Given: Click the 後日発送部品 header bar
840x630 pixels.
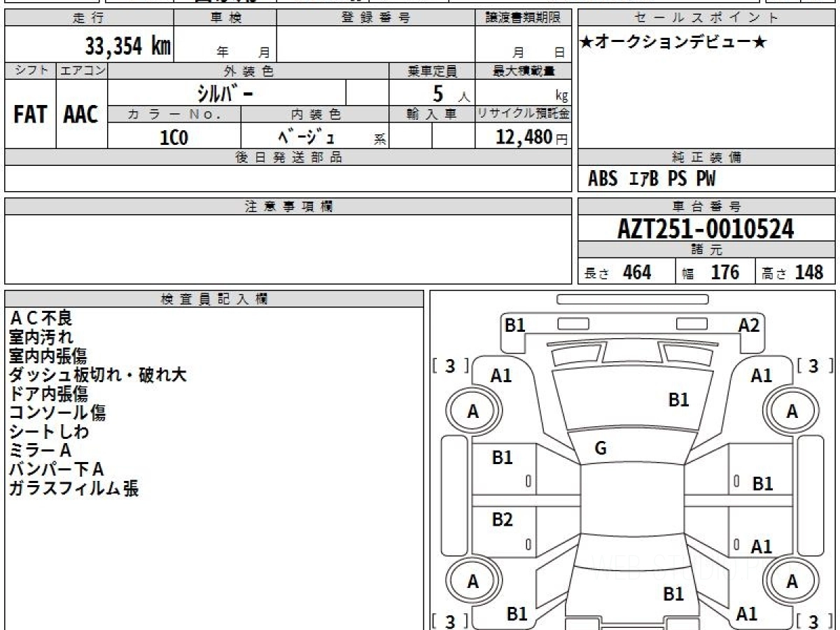Looking at the screenshot, I should pos(288,157).
